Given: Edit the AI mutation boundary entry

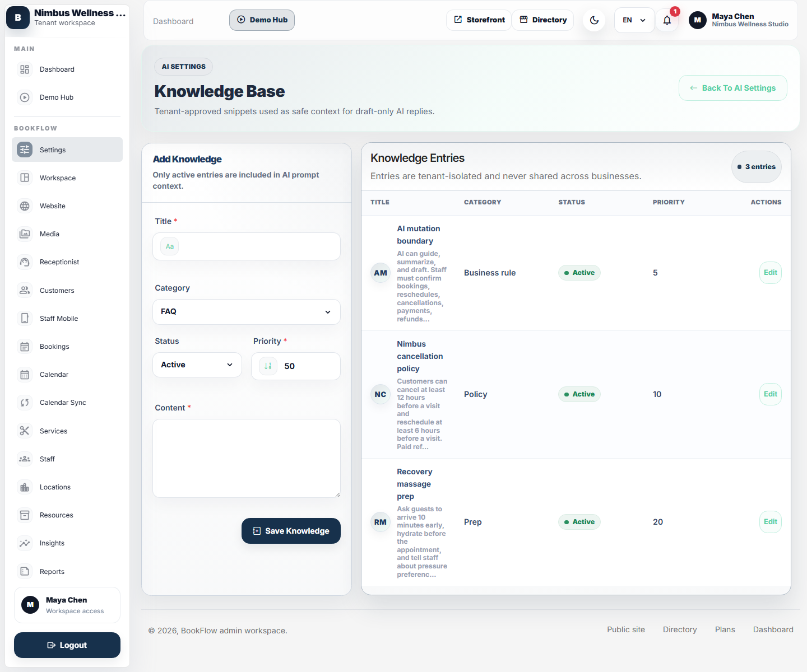Looking at the screenshot, I should point(771,273).
